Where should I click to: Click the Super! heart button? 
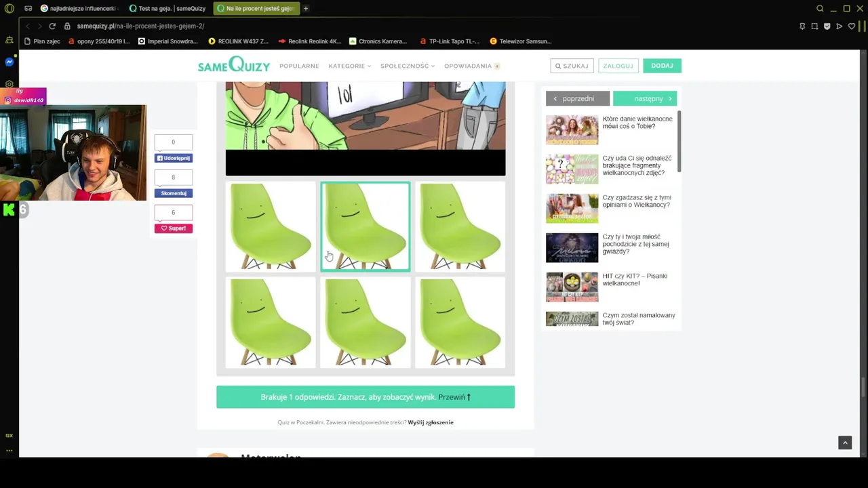174,228
